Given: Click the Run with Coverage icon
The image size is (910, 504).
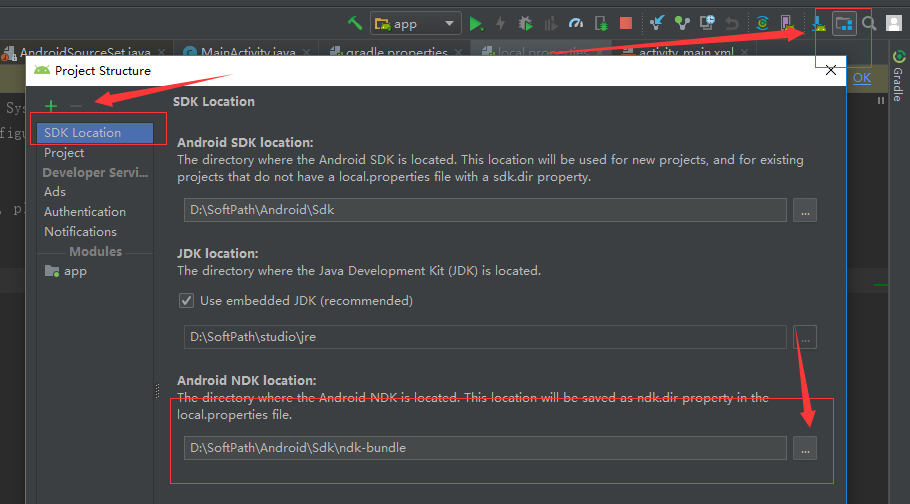Looking at the screenshot, I should pos(551,24).
